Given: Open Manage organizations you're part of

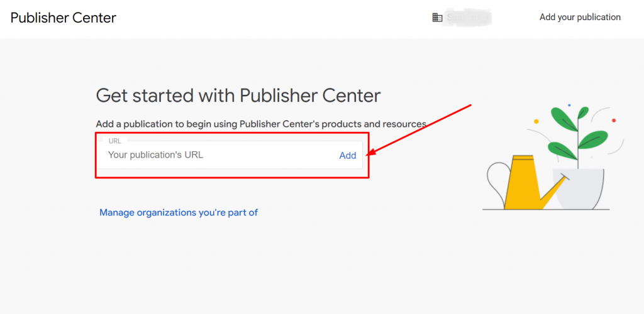Looking at the screenshot, I should 179,212.
